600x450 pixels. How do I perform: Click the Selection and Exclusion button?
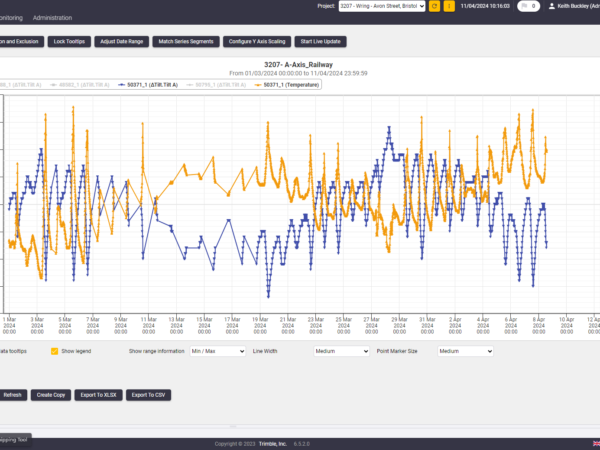[21, 41]
